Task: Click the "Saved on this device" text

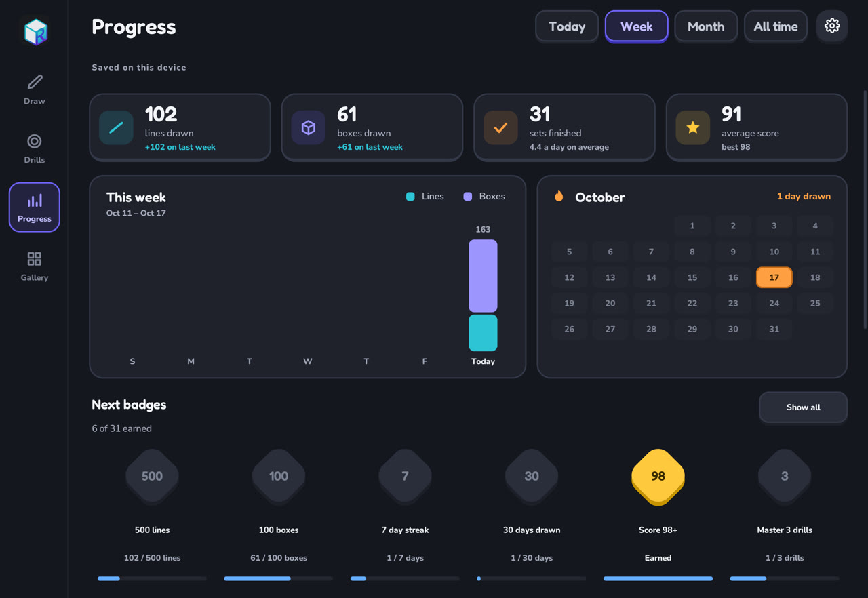Action: (139, 68)
